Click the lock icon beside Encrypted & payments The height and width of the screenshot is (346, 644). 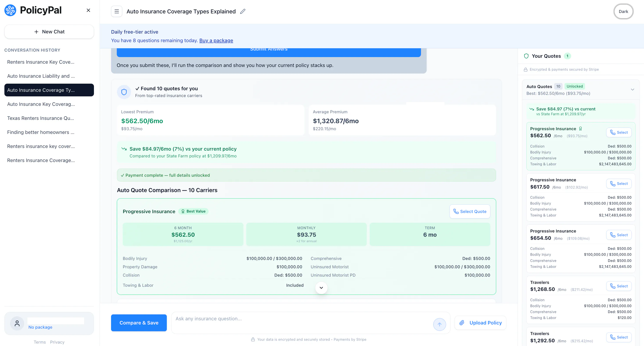[526, 70]
